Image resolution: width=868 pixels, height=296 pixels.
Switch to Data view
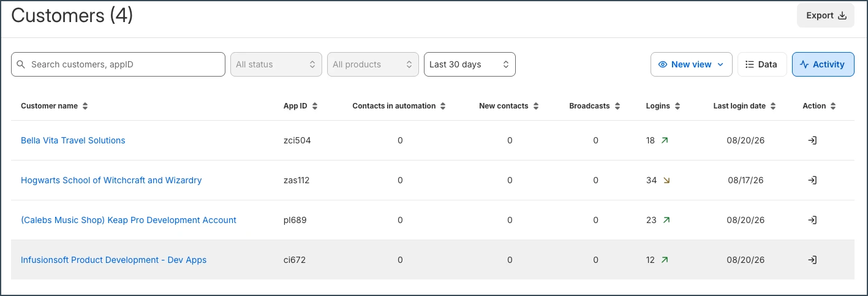pyautogui.click(x=762, y=64)
